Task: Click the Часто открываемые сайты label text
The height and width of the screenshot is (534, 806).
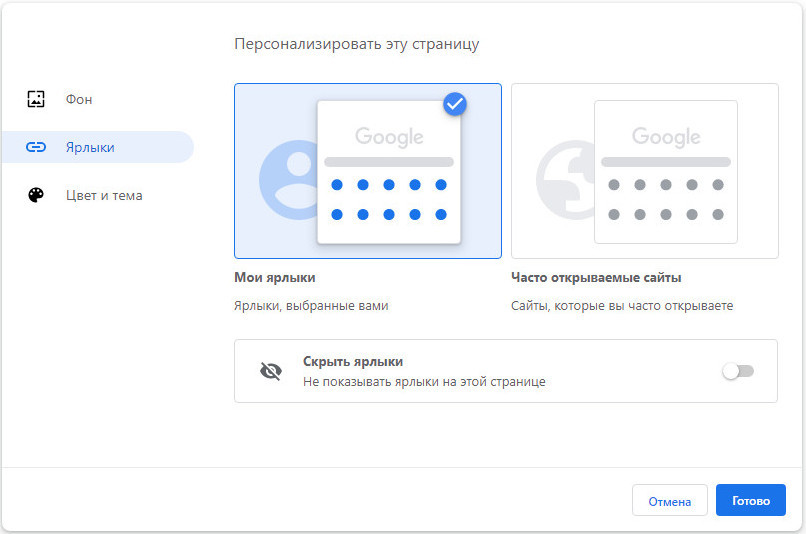Action: click(596, 278)
